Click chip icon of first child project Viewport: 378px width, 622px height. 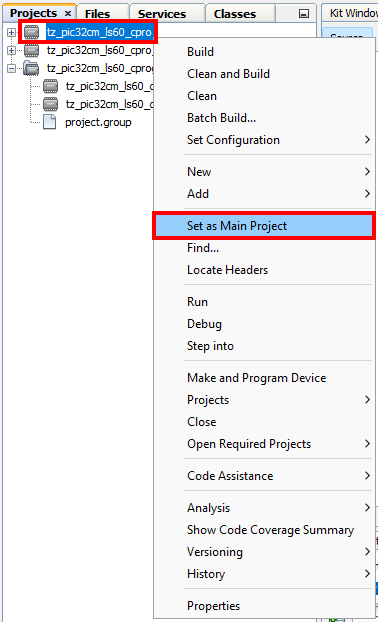click(50, 86)
